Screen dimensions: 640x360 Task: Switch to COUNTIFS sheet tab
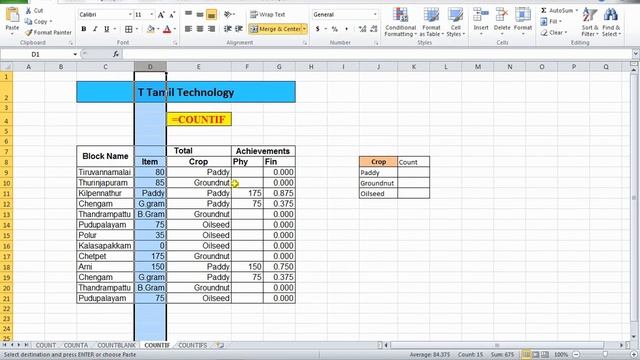pos(193,345)
